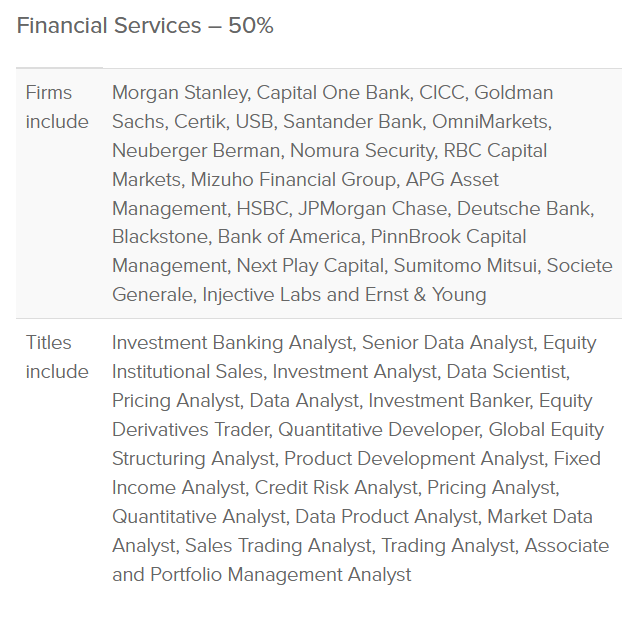Click the Financial Services – 50% heading
Viewport: 636px width, 624px height.
click(x=145, y=26)
